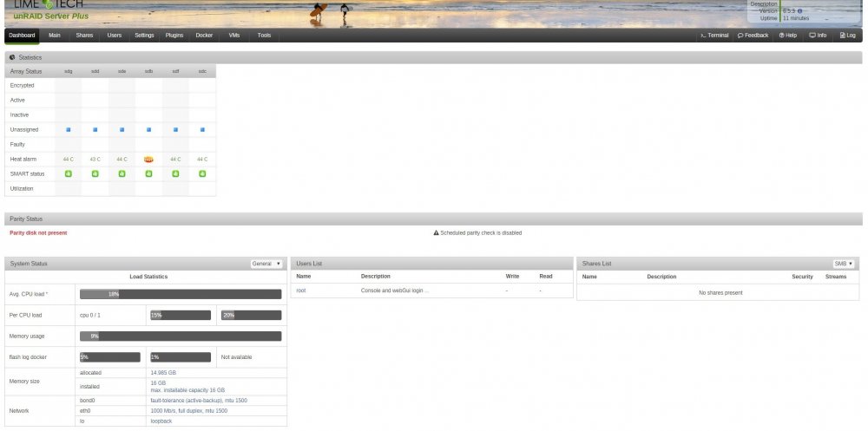Click the SMART status icon for sdf
Image resolution: width=868 pixels, height=431 pixels.
pos(175,173)
